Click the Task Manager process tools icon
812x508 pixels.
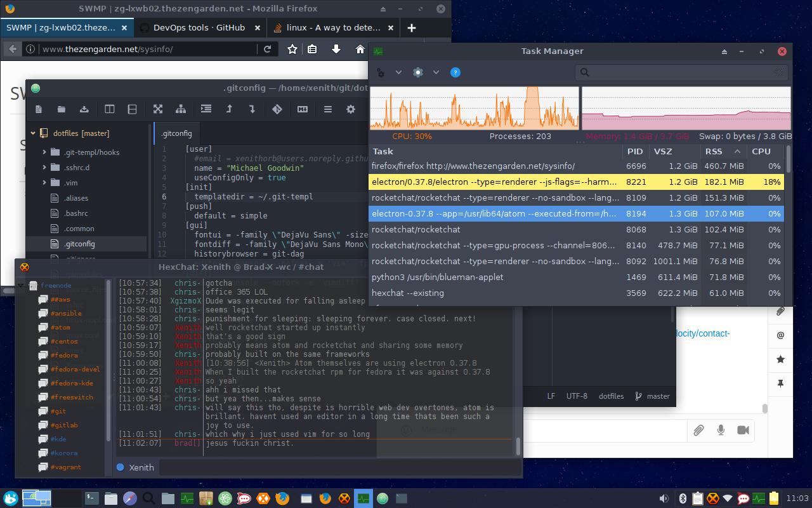click(x=381, y=72)
